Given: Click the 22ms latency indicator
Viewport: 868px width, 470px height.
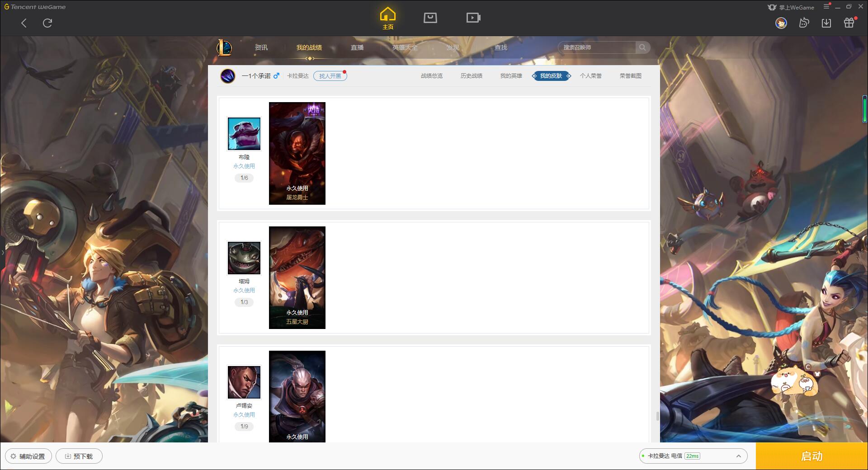Looking at the screenshot, I should pyautogui.click(x=692, y=456).
